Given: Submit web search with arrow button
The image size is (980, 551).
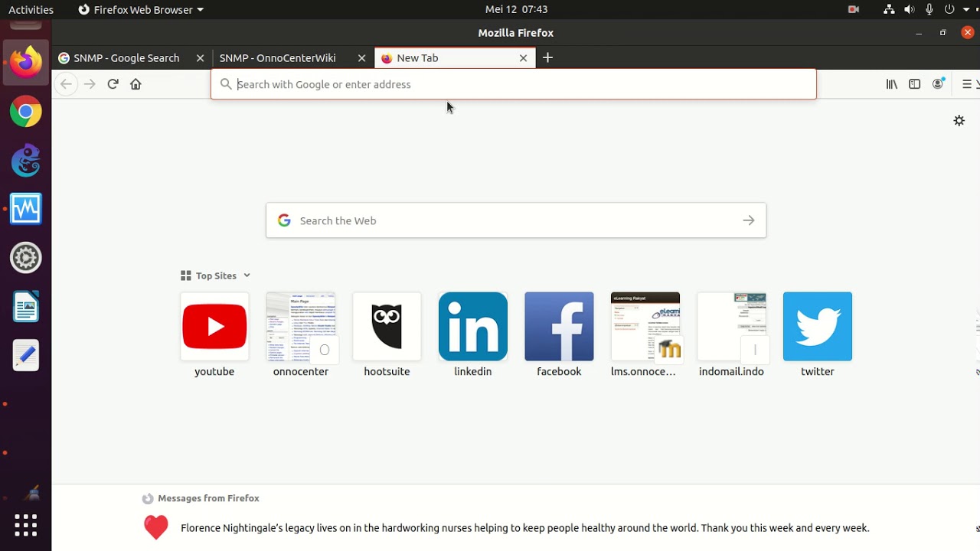Looking at the screenshot, I should (x=749, y=220).
